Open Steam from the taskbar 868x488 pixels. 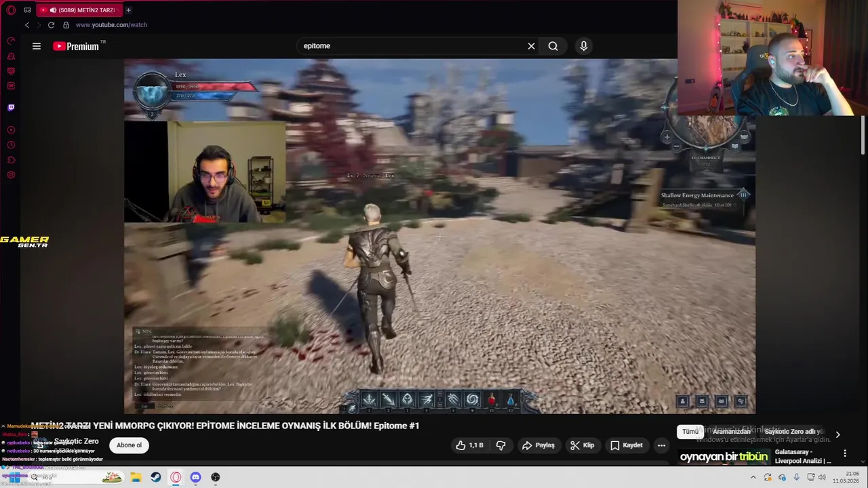click(x=156, y=477)
